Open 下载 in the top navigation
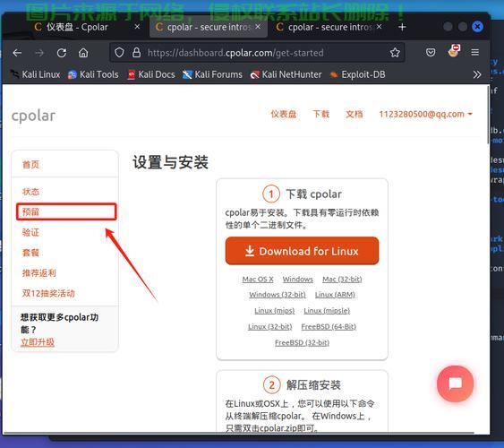The width and height of the screenshot is (504, 448). tap(321, 114)
